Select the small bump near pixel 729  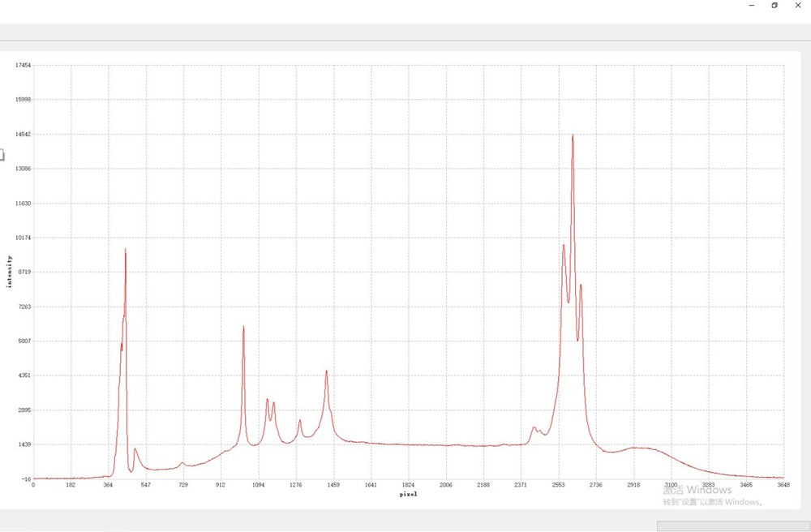[182, 463]
